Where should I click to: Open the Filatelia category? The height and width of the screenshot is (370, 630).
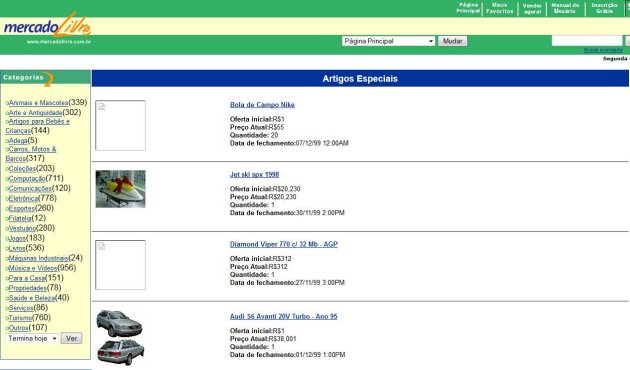pos(20,219)
